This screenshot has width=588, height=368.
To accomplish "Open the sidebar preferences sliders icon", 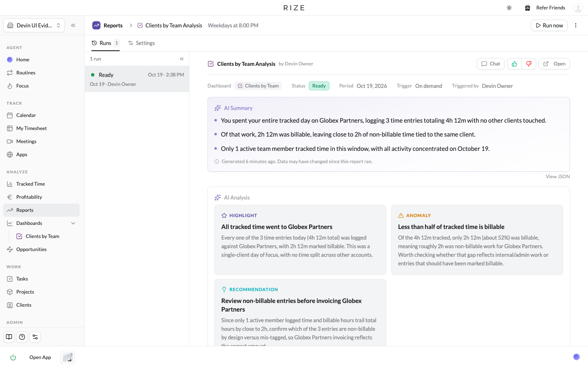I will 35,337.
